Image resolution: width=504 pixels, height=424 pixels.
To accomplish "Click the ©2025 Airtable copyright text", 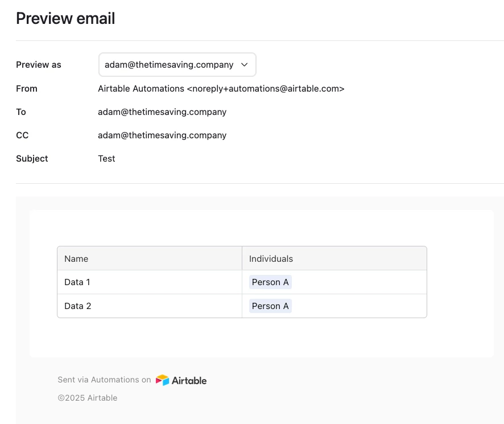I will tap(88, 398).
